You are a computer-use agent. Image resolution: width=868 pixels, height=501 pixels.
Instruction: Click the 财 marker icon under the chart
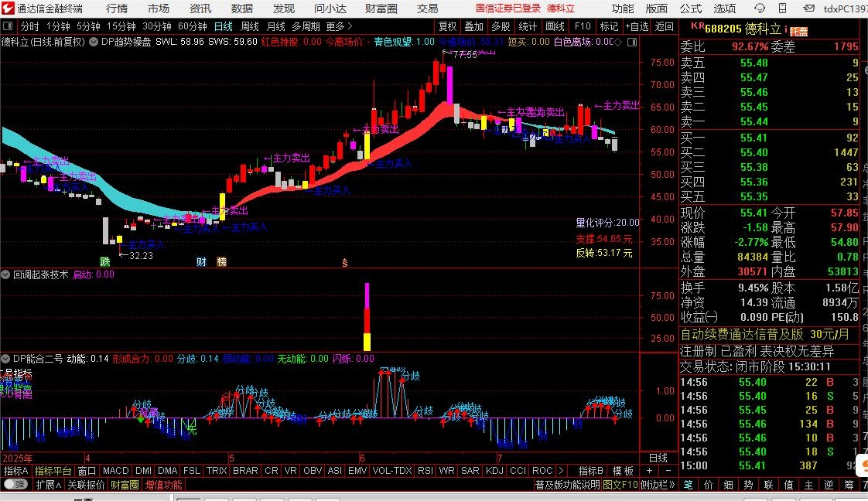[201, 261]
